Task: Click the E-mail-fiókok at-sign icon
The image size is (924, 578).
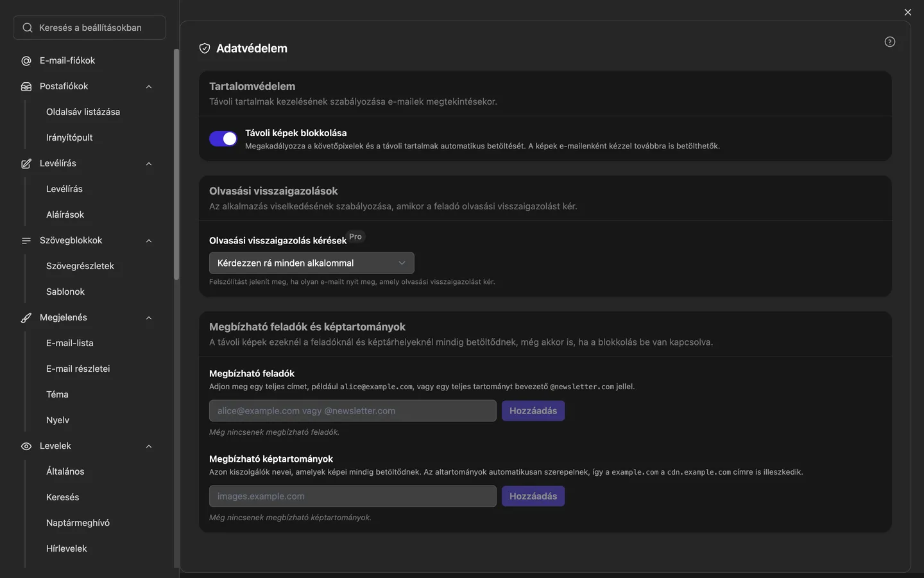Action: (26, 61)
